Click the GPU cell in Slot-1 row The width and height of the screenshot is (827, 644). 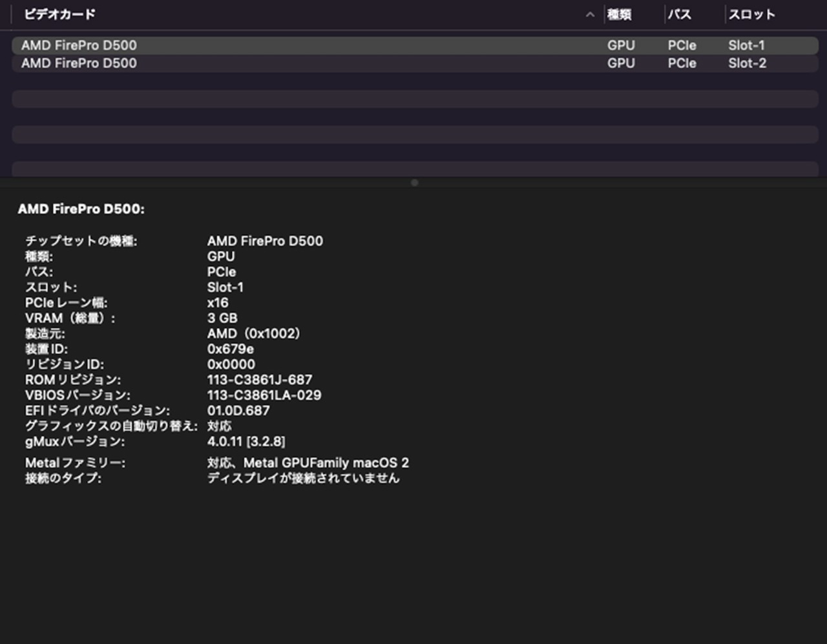coord(621,45)
